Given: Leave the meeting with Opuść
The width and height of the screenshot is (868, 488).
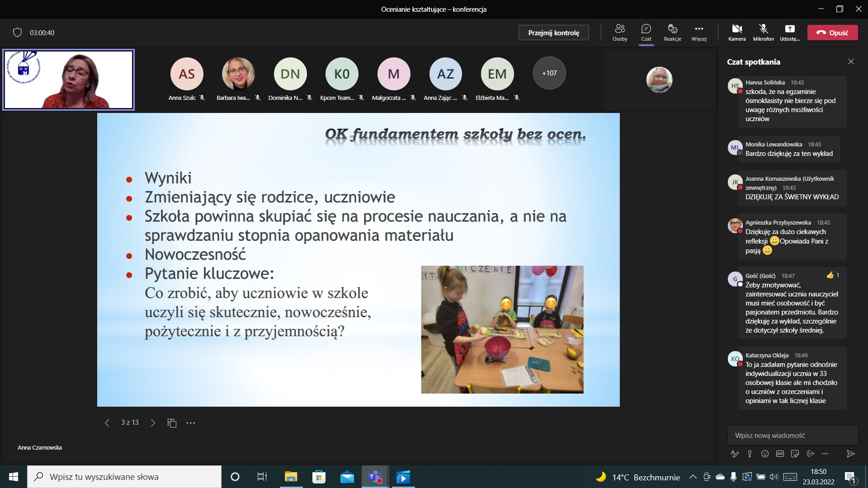Looking at the screenshot, I should tap(832, 33).
